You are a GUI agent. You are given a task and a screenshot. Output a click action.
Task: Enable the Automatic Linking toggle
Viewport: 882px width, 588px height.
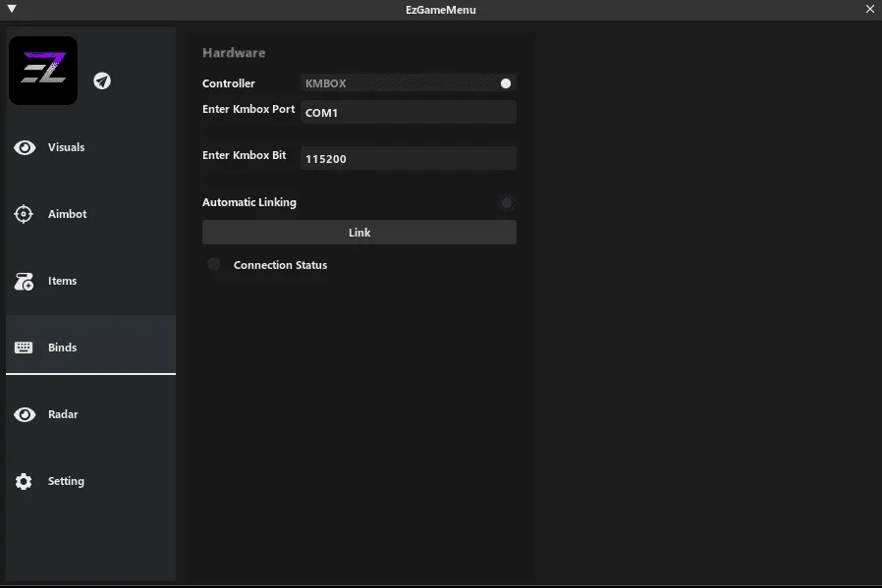pos(506,203)
